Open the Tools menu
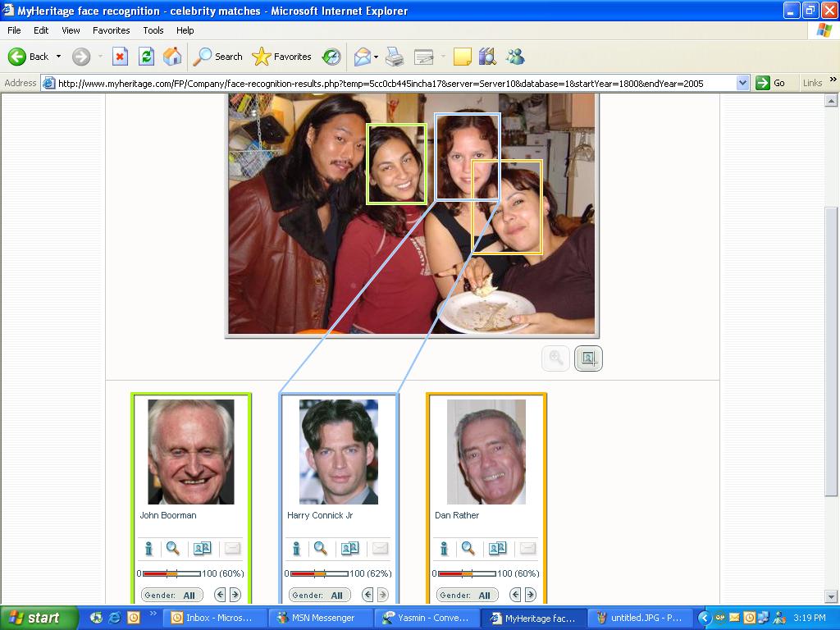 tap(153, 30)
